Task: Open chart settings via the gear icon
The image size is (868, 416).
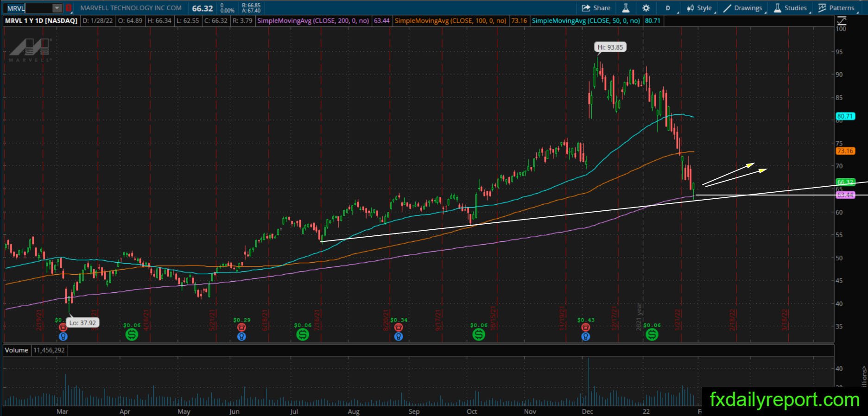Action: pyautogui.click(x=646, y=8)
